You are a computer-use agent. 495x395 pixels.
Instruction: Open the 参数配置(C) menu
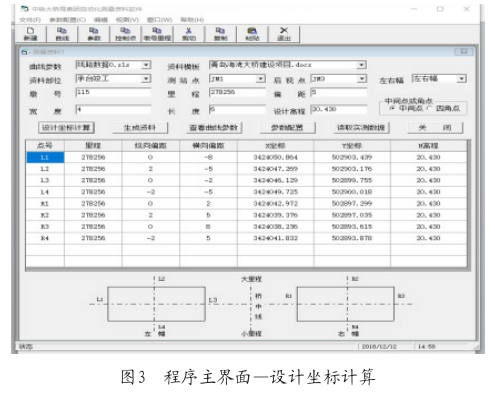[68, 20]
